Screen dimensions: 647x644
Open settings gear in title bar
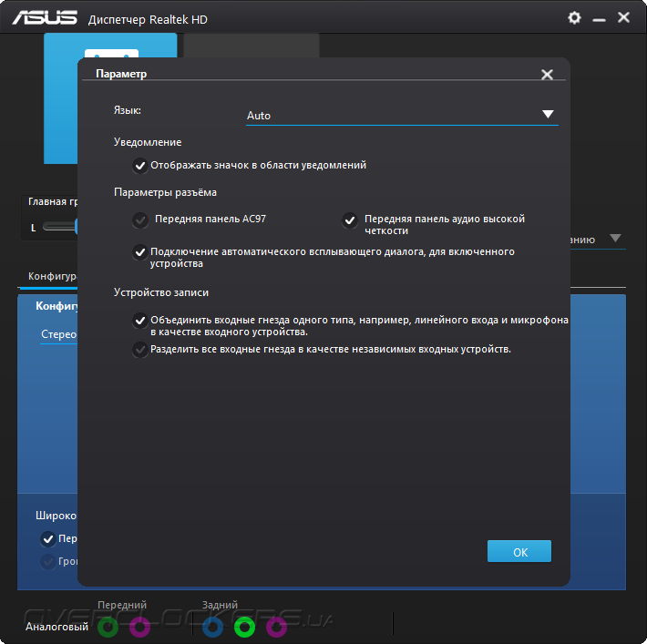[574, 17]
